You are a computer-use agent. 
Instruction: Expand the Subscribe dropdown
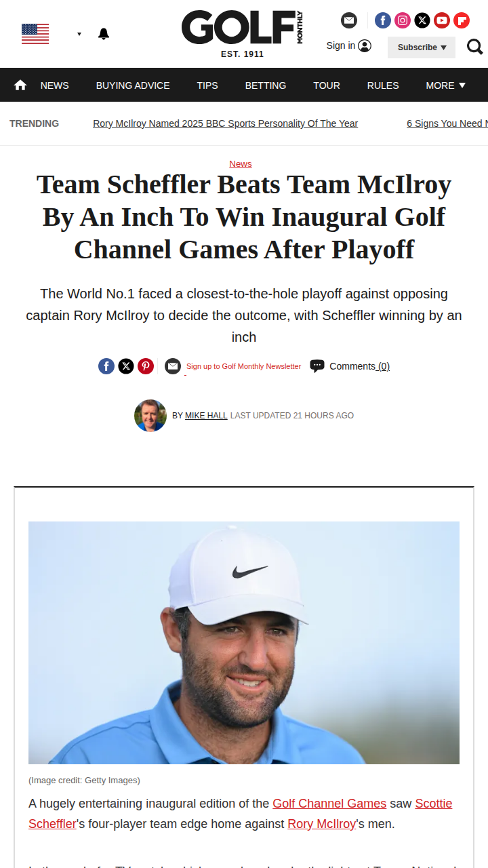[x=422, y=47]
